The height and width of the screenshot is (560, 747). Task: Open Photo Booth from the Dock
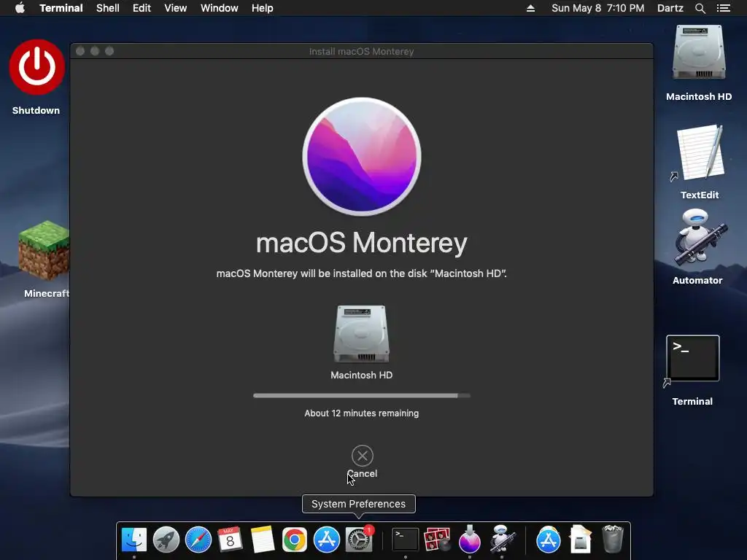pos(438,540)
